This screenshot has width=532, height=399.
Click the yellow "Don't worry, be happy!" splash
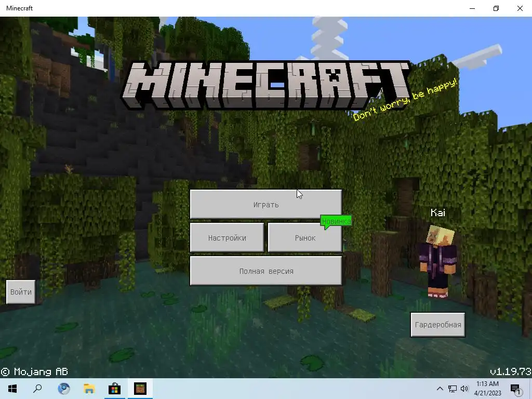[405, 100]
